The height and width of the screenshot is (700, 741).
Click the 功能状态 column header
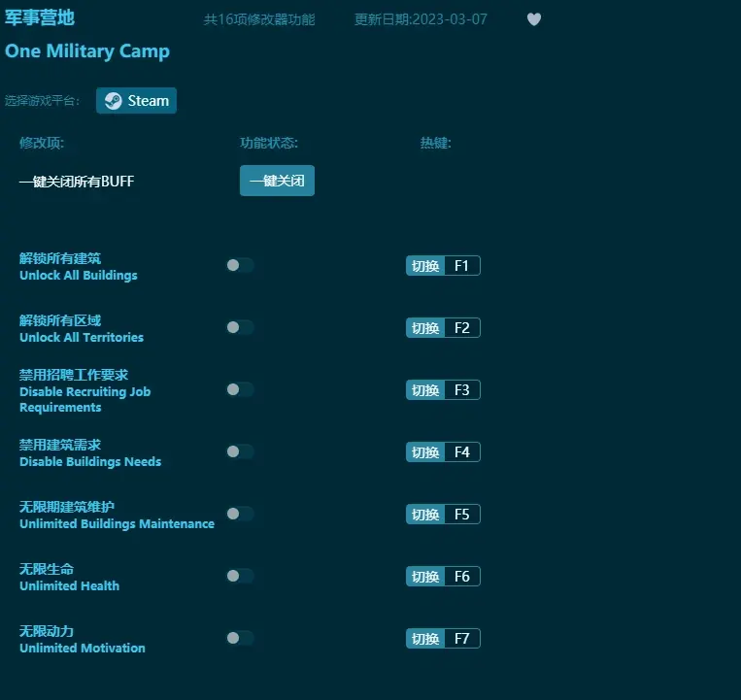pos(269,143)
